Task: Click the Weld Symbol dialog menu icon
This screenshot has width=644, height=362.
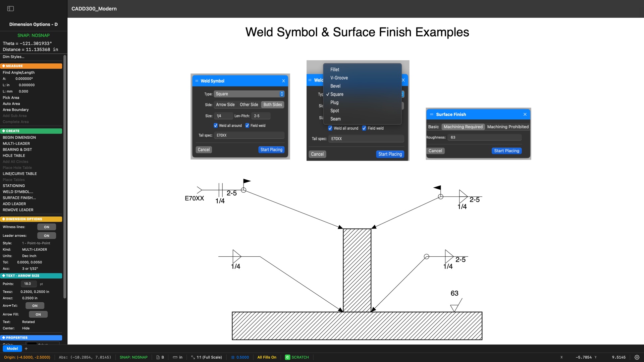Action: click(197, 81)
